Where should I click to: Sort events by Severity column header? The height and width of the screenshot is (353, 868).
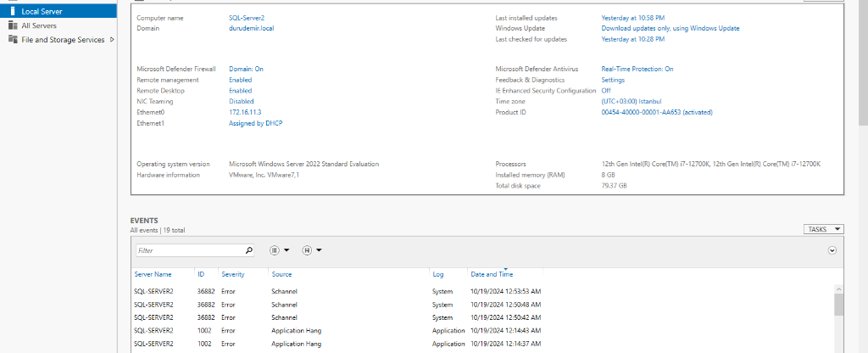click(232, 274)
